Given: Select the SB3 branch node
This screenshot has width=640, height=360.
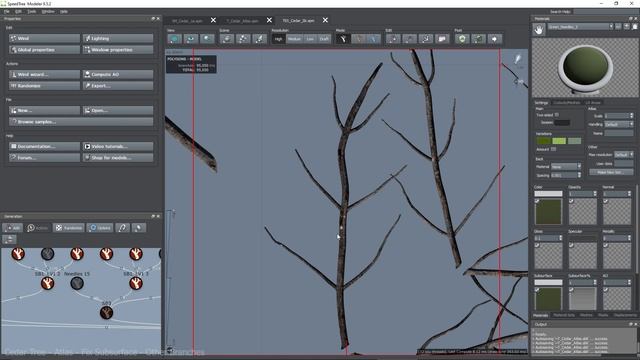Looking at the screenshot, I should tap(107, 313).
